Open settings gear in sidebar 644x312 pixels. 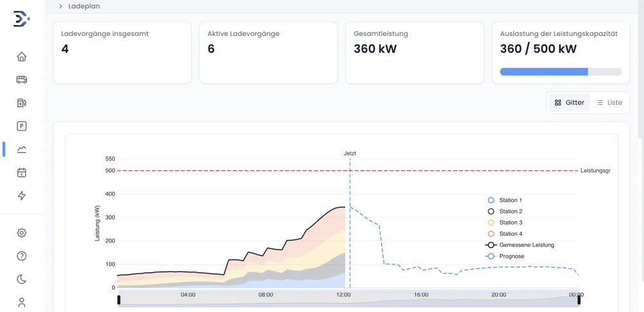click(22, 233)
